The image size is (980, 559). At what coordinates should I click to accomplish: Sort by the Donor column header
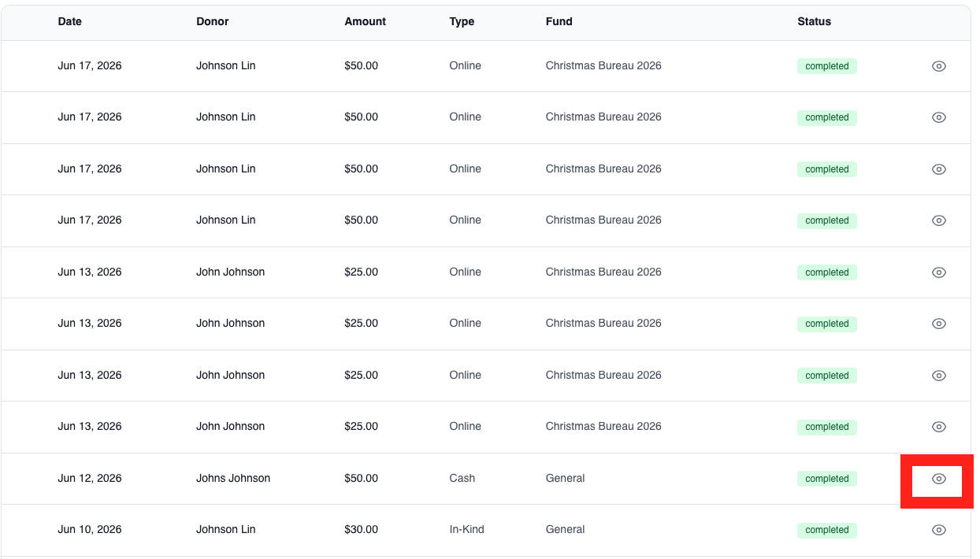pos(213,21)
